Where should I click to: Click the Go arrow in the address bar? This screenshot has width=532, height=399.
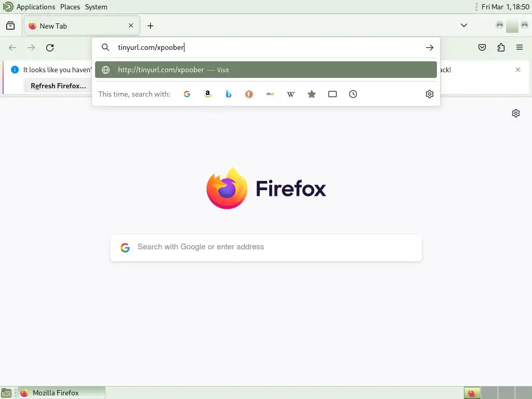pos(430,47)
